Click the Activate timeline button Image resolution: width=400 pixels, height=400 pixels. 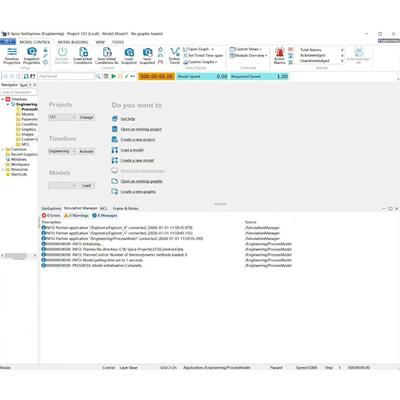(x=87, y=151)
